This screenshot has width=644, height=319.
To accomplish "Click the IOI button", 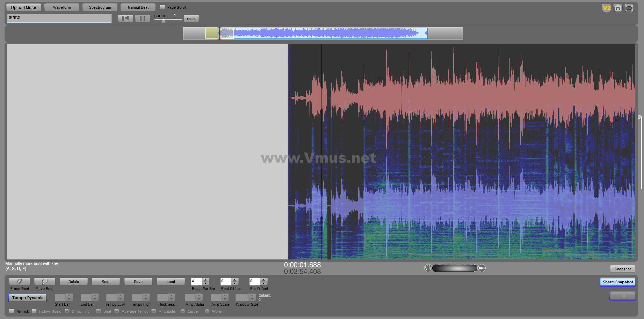I will pos(622,296).
